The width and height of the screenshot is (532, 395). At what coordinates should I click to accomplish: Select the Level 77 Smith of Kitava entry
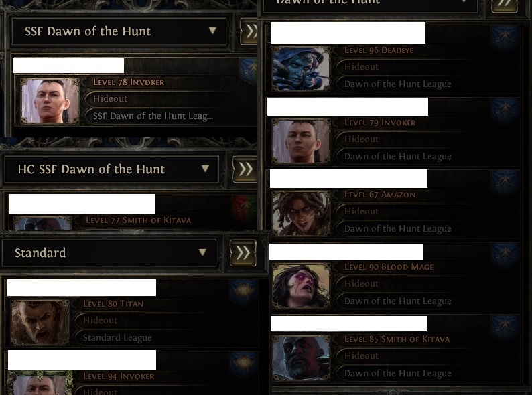point(132,212)
